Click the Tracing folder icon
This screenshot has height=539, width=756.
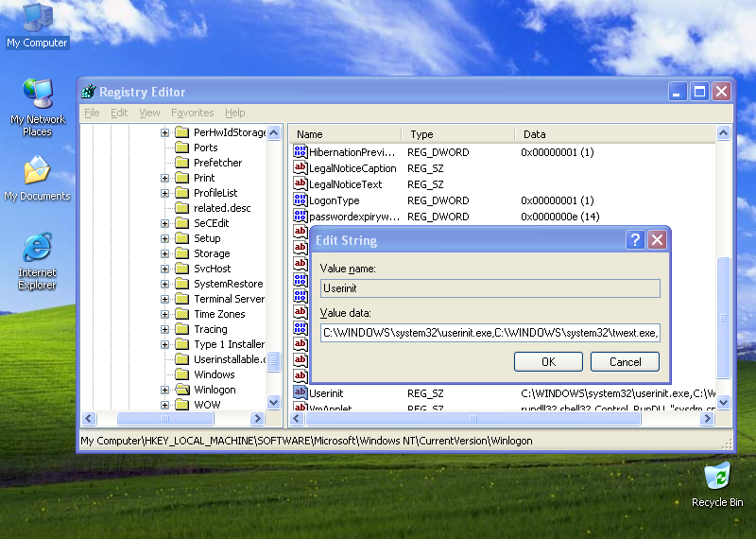pos(181,329)
